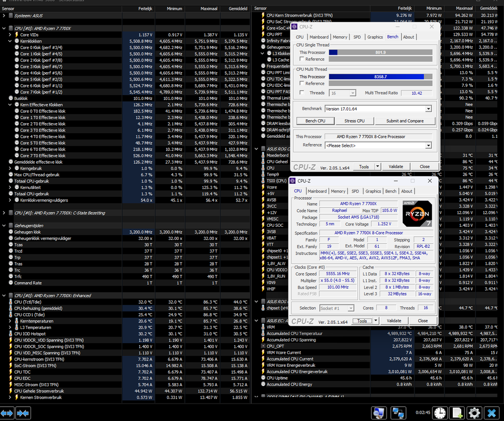This screenshot has width=504, height=421.
Task: Expand the Systeem: ASUS sensor group
Action: click(4, 15)
